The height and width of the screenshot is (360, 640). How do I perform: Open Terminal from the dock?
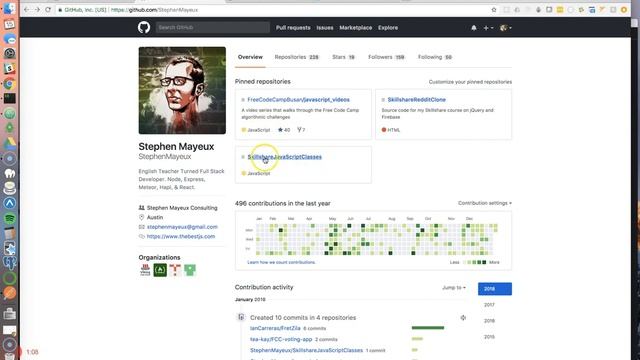click(x=9, y=98)
